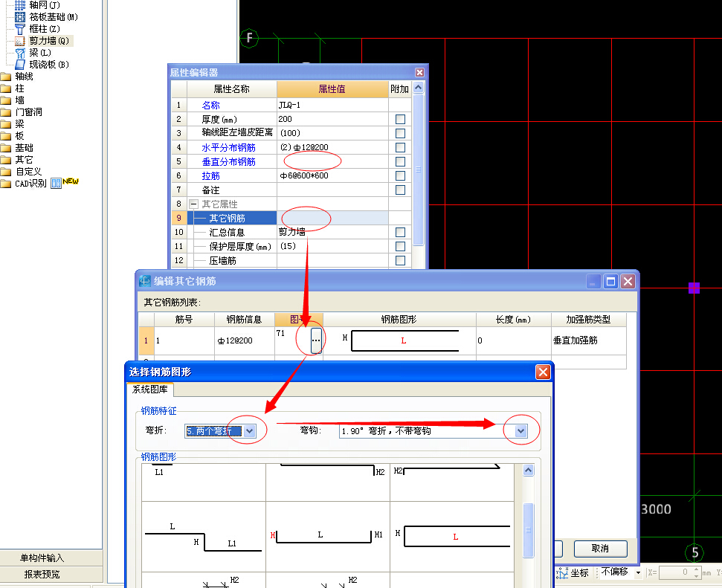Open the 不偏移 offset dropdown
This screenshot has width=722, height=588.
[x=638, y=573]
